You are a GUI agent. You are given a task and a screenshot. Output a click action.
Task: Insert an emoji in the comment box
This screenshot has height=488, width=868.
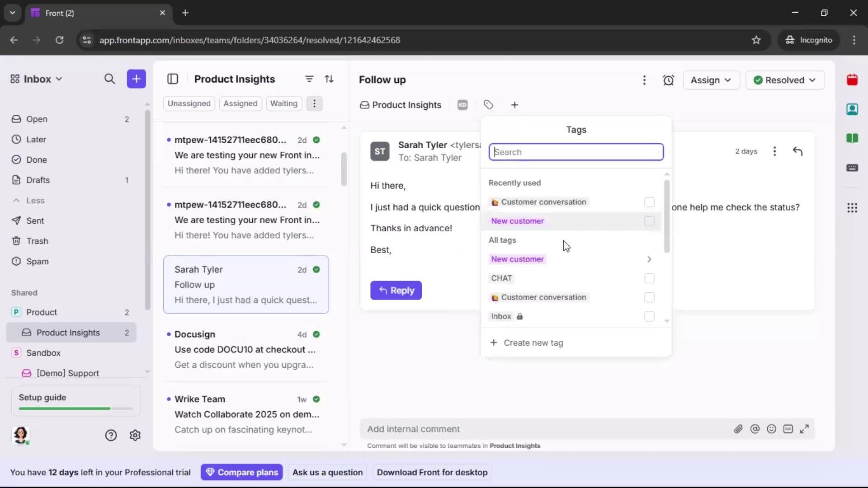point(772,429)
